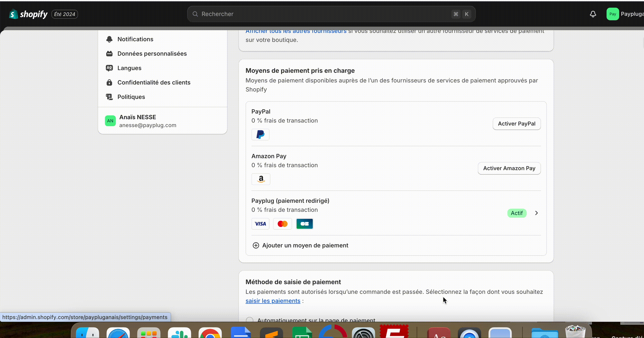Click the magnifier icon in the search bar

[x=195, y=14]
